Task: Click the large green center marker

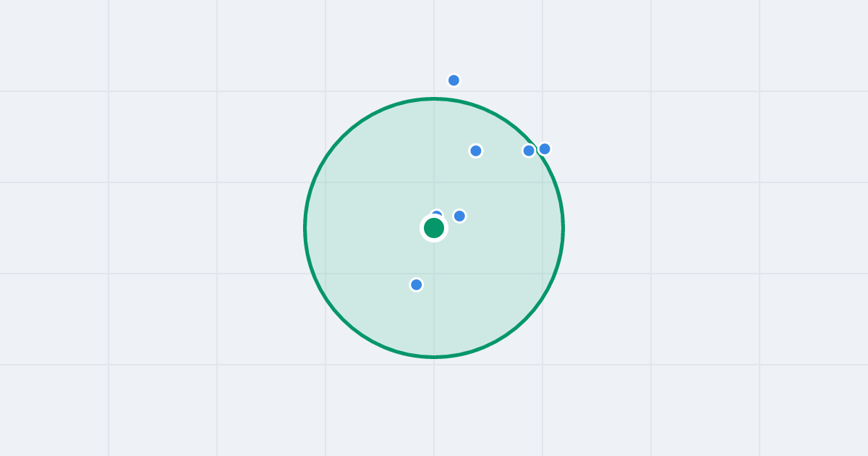Action: pyautogui.click(x=434, y=228)
